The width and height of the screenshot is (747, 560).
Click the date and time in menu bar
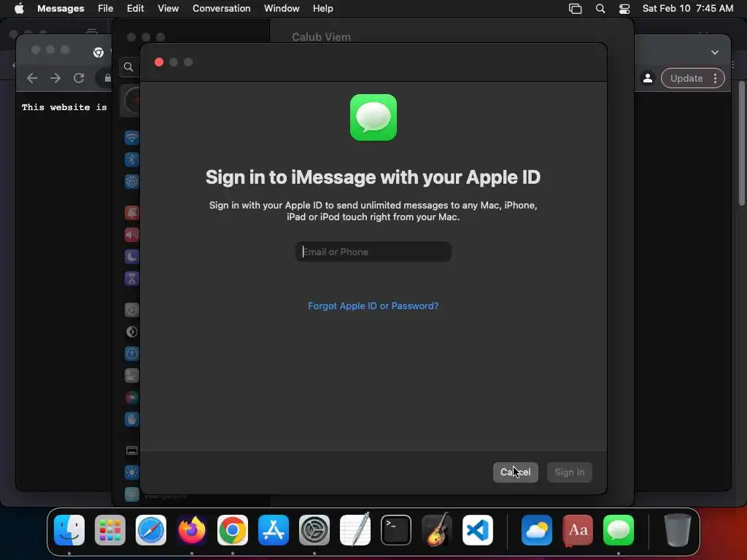click(x=687, y=8)
